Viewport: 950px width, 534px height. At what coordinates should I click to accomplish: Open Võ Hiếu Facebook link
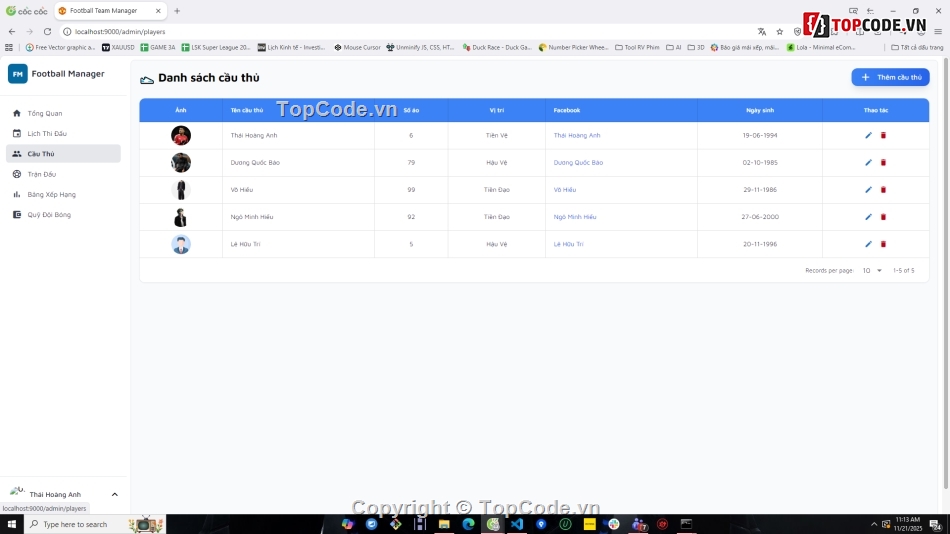click(x=565, y=190)
